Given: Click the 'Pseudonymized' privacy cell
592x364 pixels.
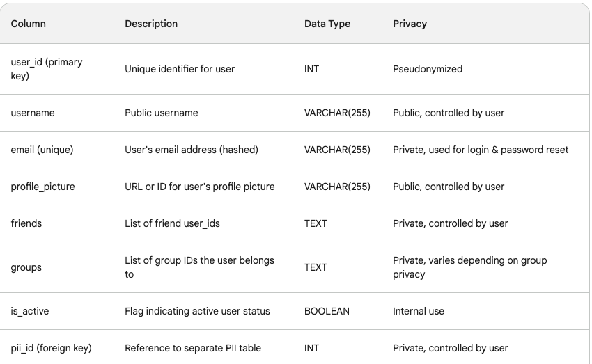Looking at the screenshot, I should 428,69.
